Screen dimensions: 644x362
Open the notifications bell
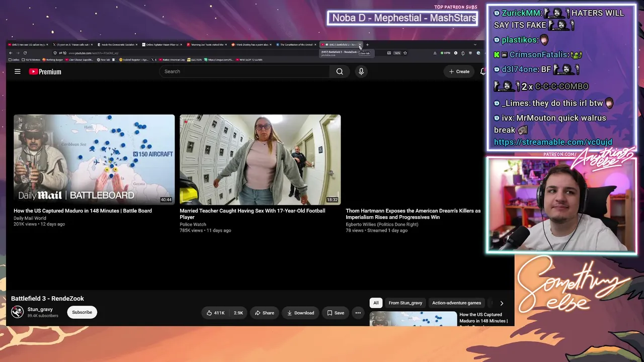482,71
